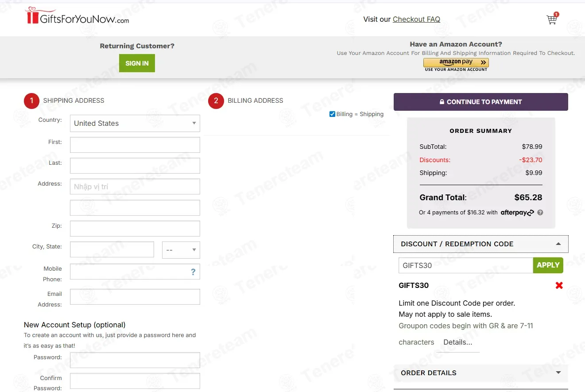Image resolution: width=585 pixels, height=392 pixels.
Task: Click the discount code input containing GIFTS30
Action: (x=466, y=265)
